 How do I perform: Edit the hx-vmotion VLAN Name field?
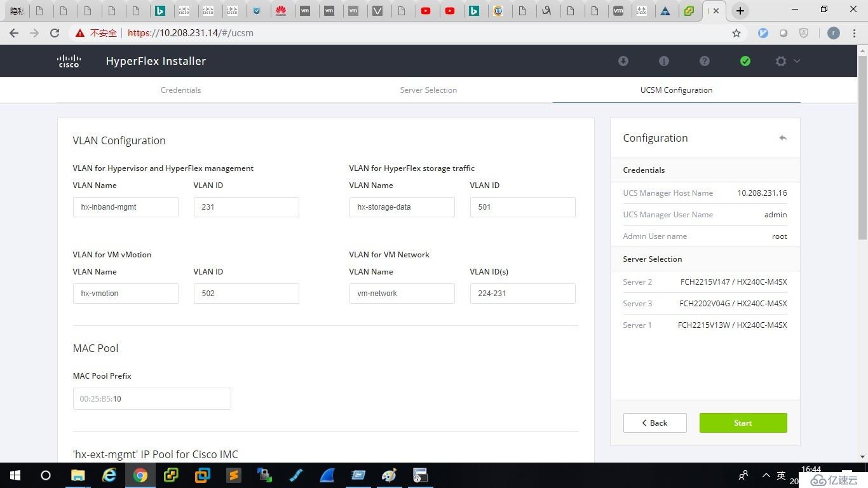click(x=125, y=294)
